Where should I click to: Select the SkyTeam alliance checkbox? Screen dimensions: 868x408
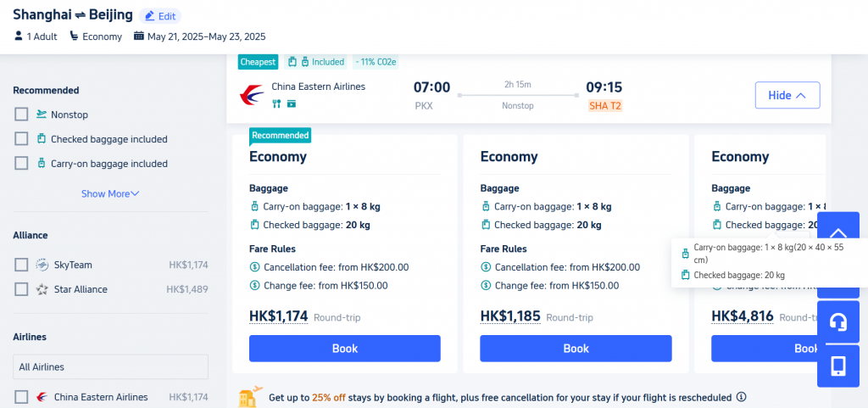tap(21, 265)
